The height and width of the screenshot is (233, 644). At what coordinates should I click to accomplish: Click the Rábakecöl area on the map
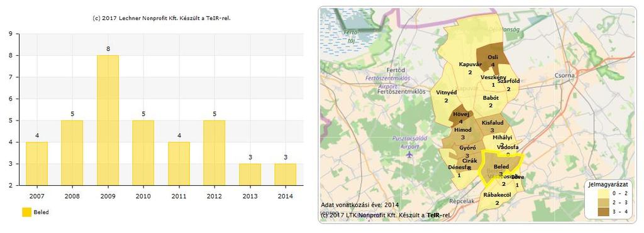[496, 197]
